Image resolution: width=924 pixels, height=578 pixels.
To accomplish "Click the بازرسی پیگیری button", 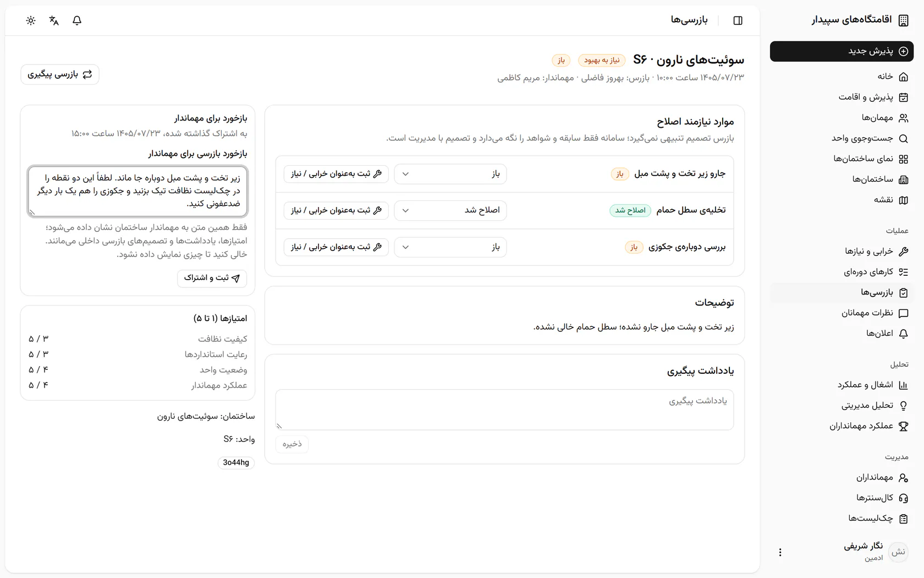I will pyautogui.click(x=60, y=74).
